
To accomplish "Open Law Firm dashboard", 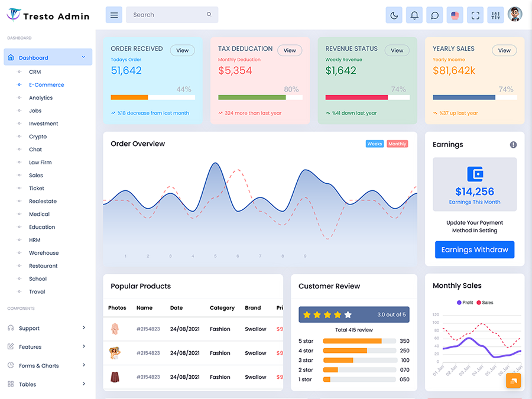I will pyautogui.click(x=40, y=162).
